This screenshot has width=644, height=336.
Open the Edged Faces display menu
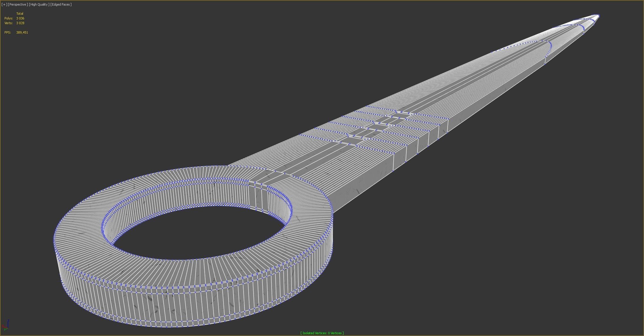tap(61, 4)
